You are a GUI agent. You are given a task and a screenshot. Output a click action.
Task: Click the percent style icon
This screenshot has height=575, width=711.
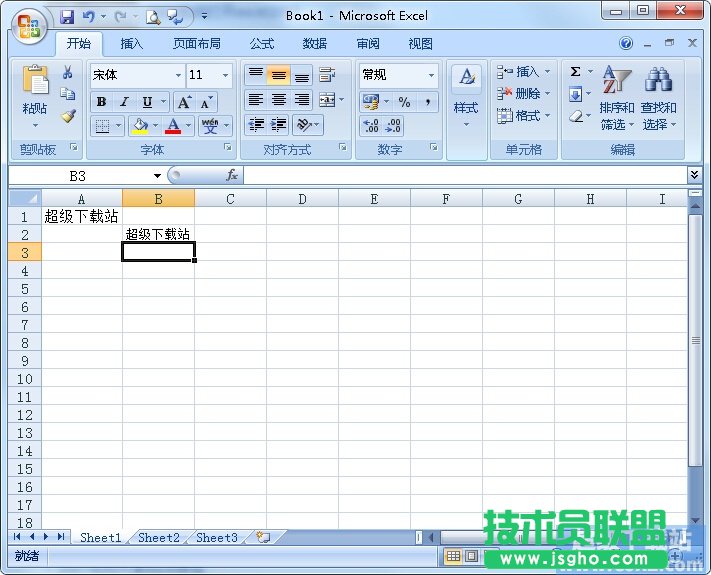tap(404, 102)
